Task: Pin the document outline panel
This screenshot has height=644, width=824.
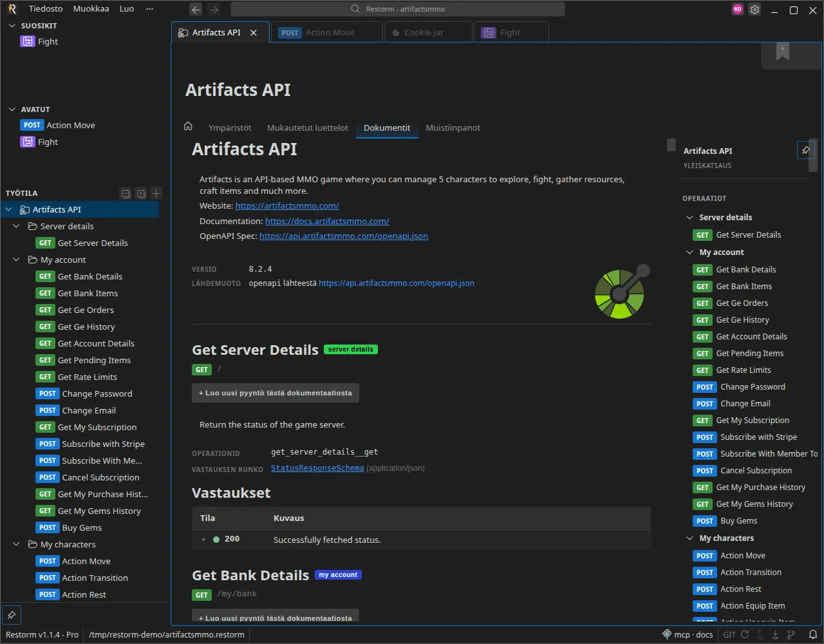Action: pos(805,150)
